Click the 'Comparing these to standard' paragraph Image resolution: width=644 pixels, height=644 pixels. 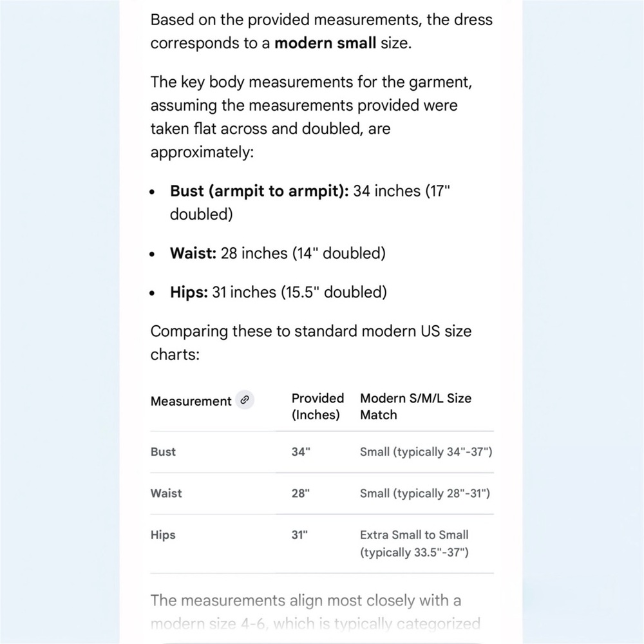coord(311,343)
